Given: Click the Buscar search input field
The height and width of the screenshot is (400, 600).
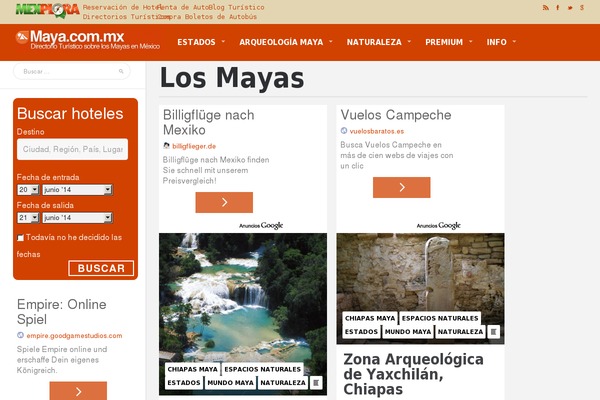Looking at the screenshot, I should (x=72, y=71).
